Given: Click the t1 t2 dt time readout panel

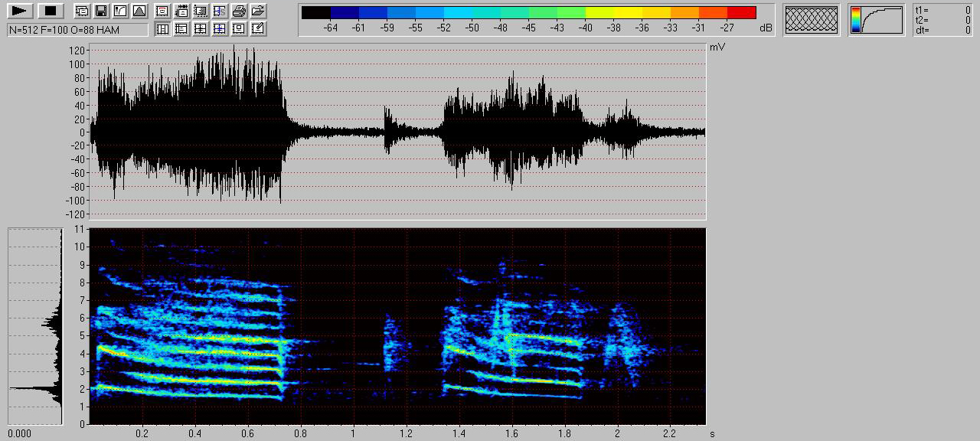Looking at the screenshot, I should 942,20.
